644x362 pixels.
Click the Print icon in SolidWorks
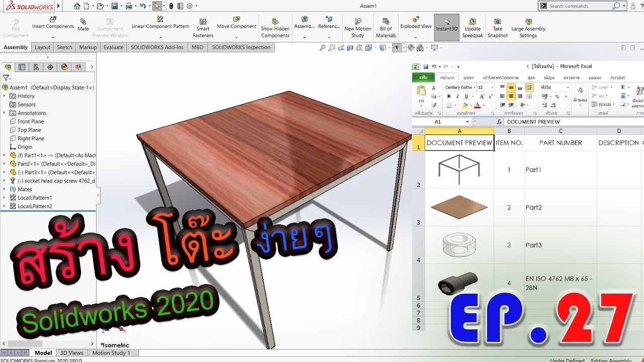point(129,6)
